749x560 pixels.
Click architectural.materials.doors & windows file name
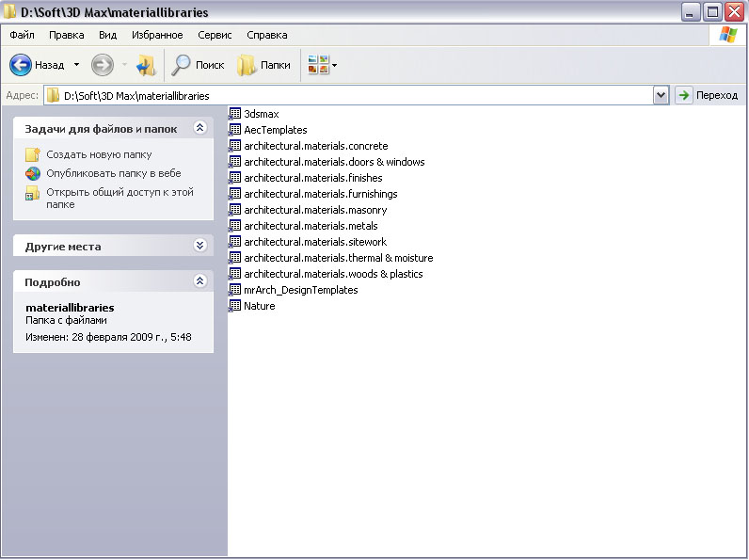[x=334, y=162]
